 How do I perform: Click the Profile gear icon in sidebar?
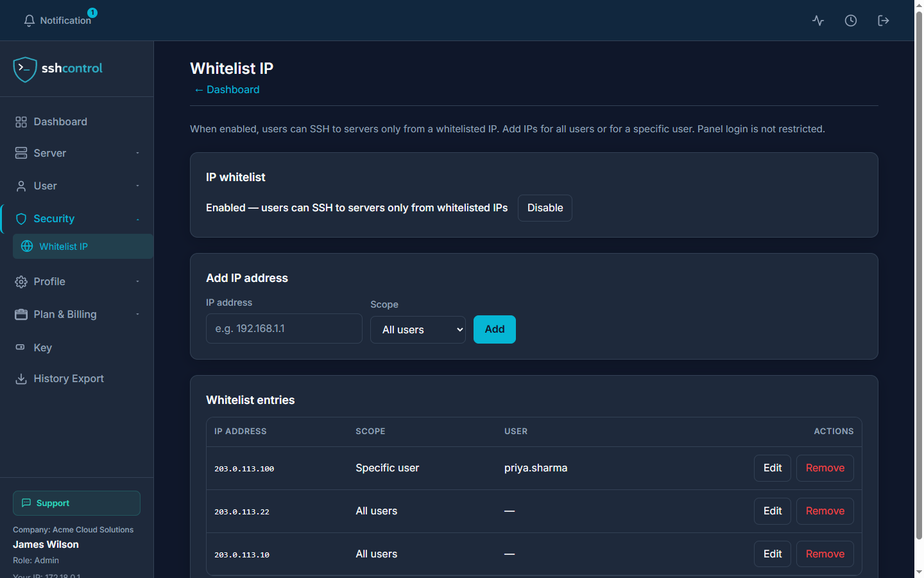21,282
